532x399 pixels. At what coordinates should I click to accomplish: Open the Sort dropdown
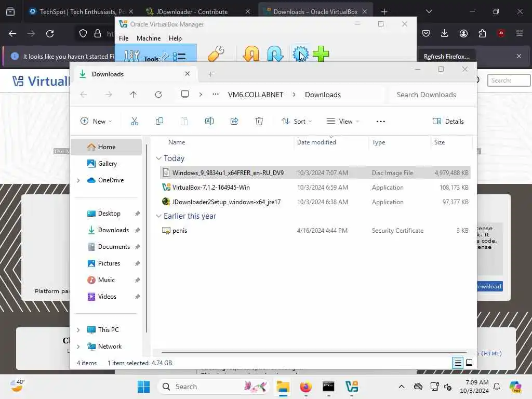point(297,122)
